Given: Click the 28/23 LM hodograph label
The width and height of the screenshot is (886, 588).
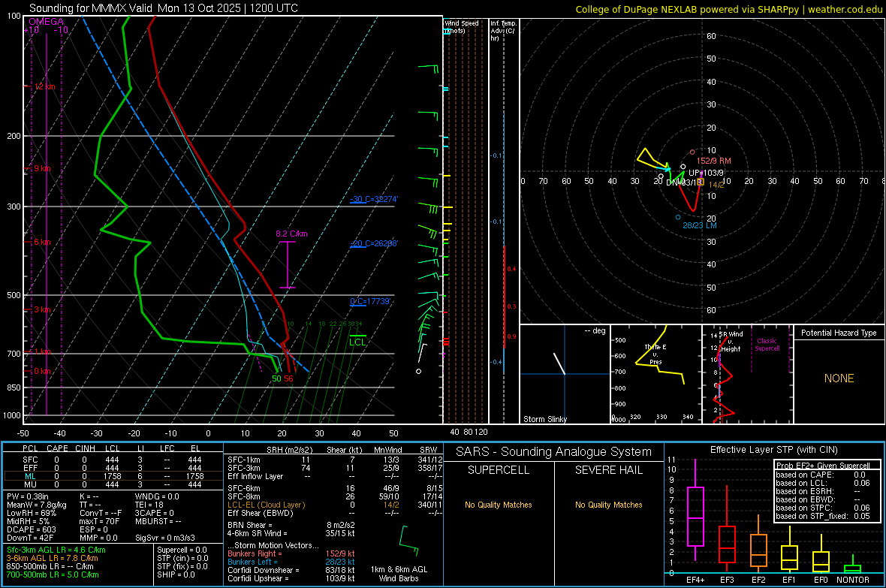Looking at the screenshot, I should 700,225.
